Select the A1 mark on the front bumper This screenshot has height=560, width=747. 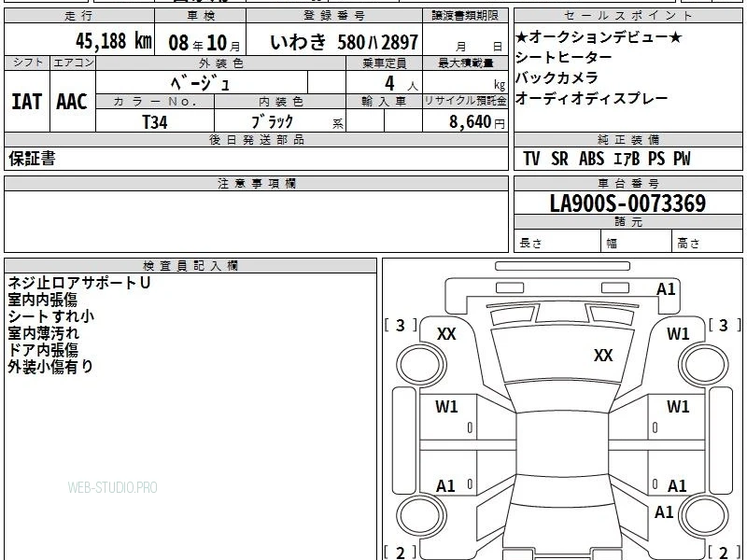[x=666, y=289]
